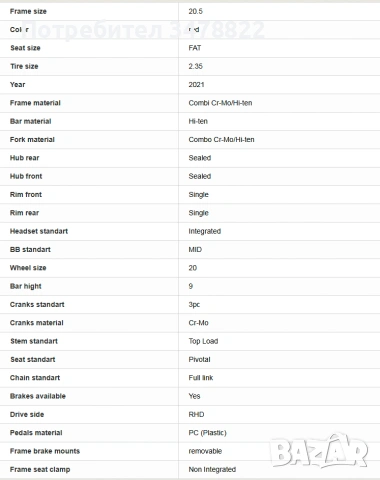Select the Hub rear Sealed value

tap(200, 158)
